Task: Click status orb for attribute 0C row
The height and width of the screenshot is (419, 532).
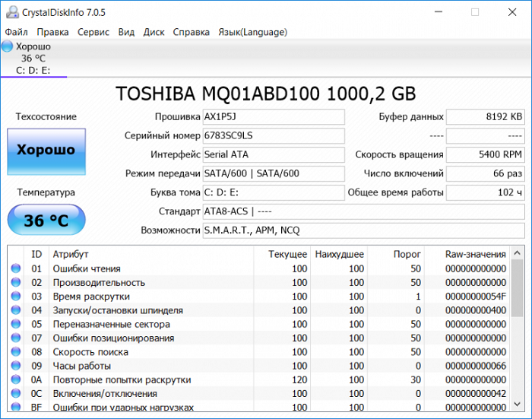Action: coord(16,394)
